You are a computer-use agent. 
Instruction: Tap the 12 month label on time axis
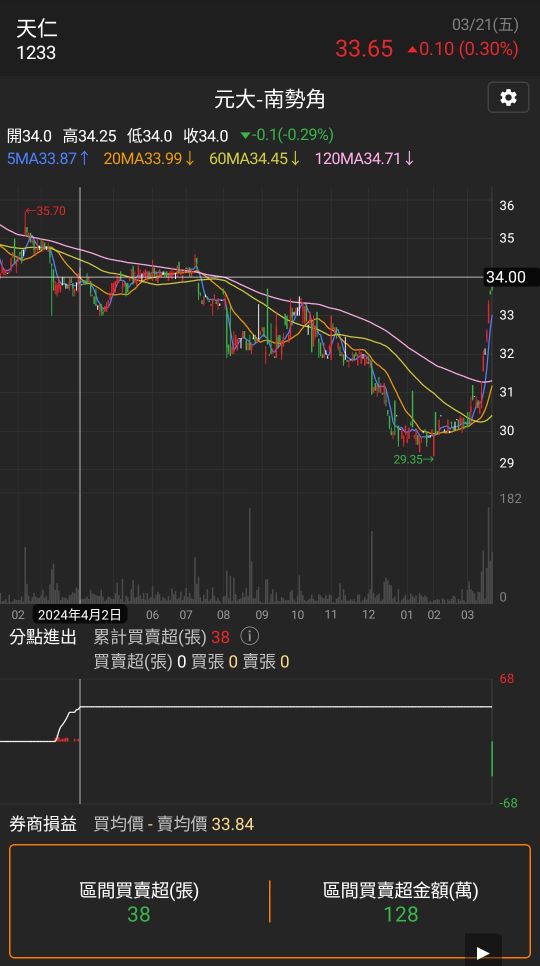coord(368,615)
